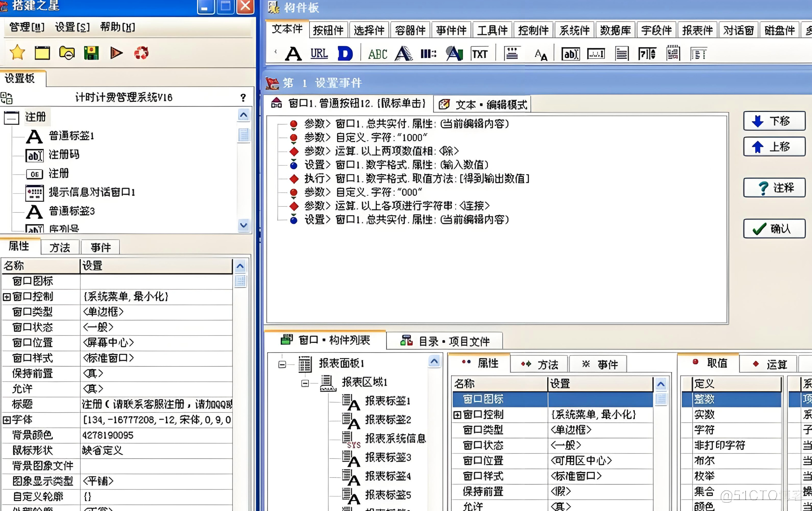Expand the 字体 property row
This screenshot has height=511, width=812.
[x=6, y=420]
